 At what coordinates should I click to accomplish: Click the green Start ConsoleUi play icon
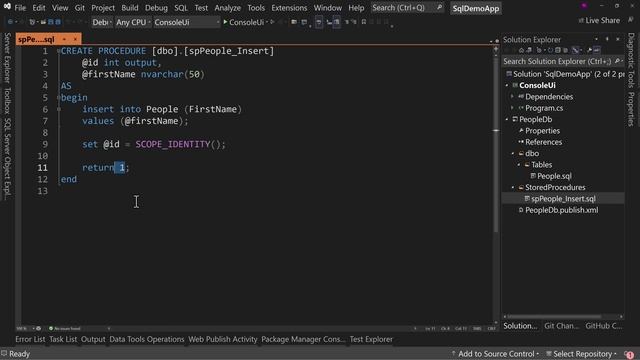tap(225, 22)
